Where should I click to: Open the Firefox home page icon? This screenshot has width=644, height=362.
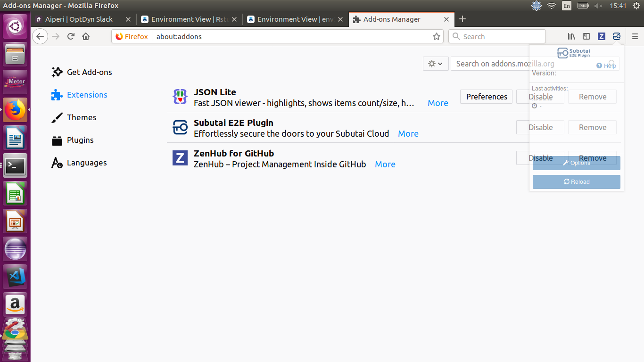[x=86, y=36]
